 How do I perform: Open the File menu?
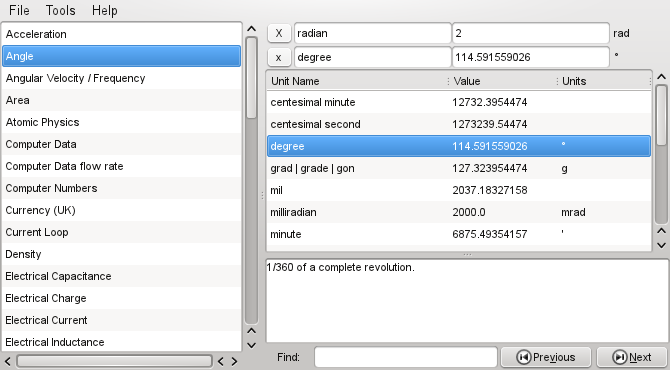tap(19, 10)
